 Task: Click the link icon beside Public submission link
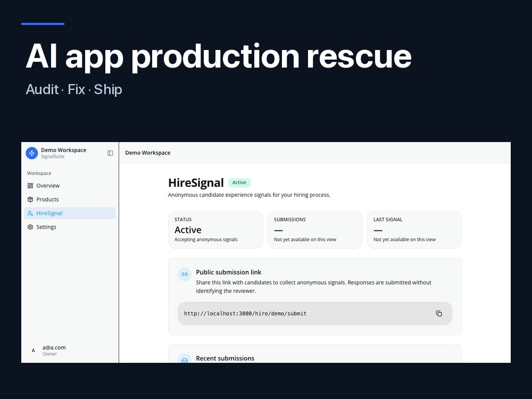185,274
